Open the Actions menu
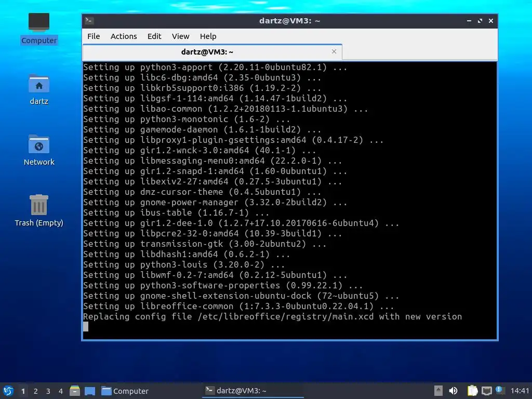The height and width of the screenshot is (399, 532). (124, 36)
